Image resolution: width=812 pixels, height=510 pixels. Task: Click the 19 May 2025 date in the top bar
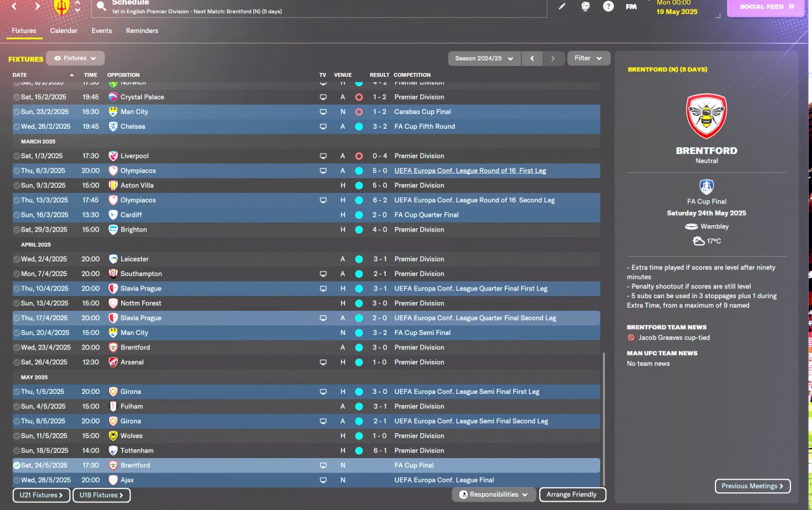(677, 11)
